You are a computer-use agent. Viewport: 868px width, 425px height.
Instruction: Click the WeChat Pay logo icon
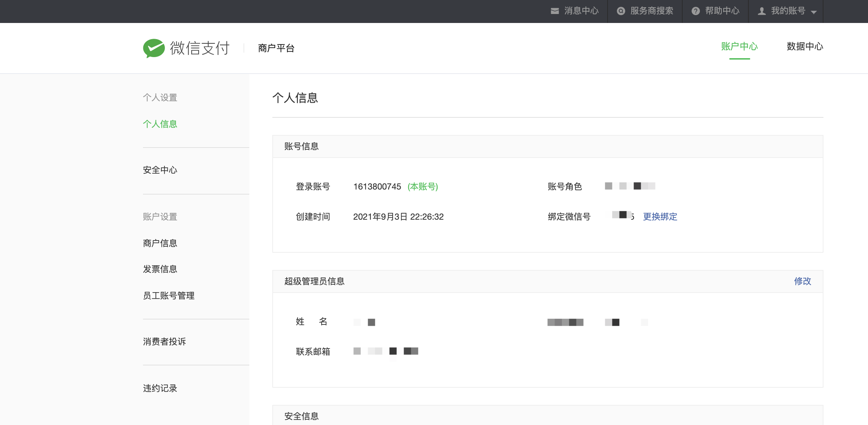[x=154, y=48]
